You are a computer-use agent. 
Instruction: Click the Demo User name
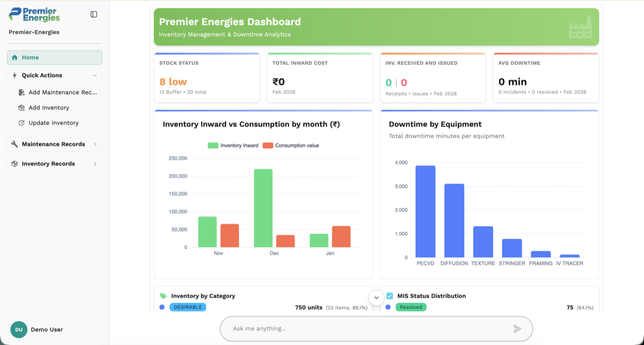tap(47, 329)
